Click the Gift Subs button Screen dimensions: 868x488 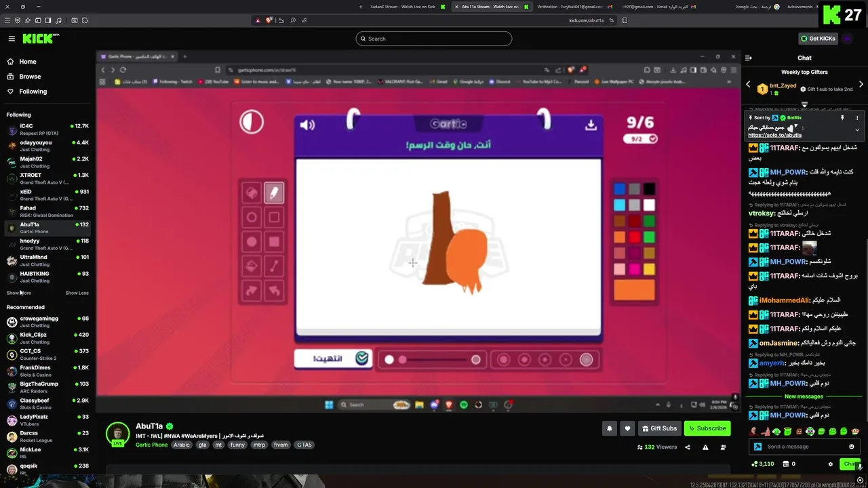[659, 428]
